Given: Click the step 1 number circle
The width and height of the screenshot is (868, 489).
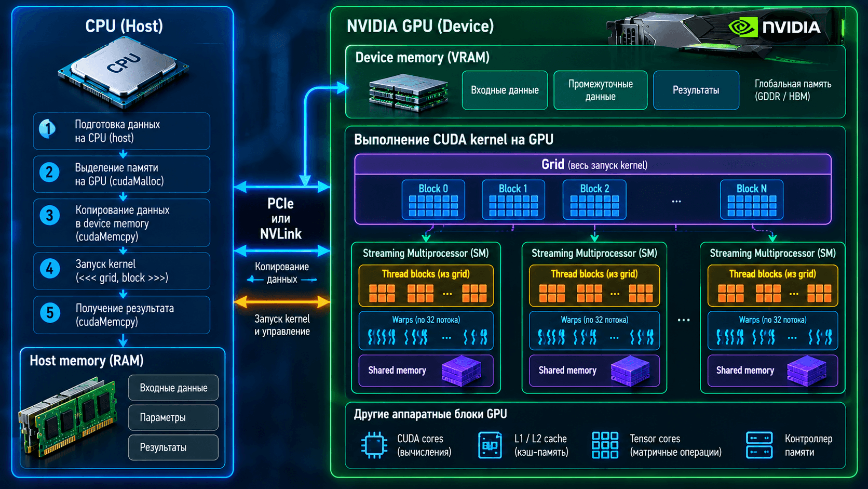Looking at the screenshot, I should (48, 128).
